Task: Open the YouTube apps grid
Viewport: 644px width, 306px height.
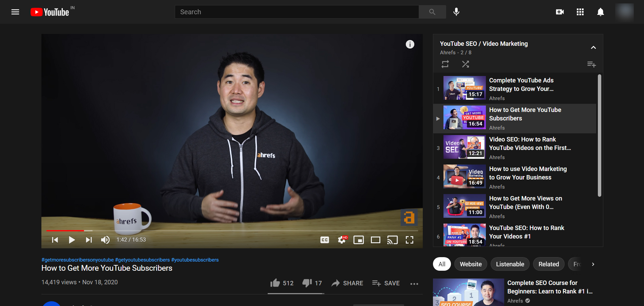Action: click(x=580, y=12)
